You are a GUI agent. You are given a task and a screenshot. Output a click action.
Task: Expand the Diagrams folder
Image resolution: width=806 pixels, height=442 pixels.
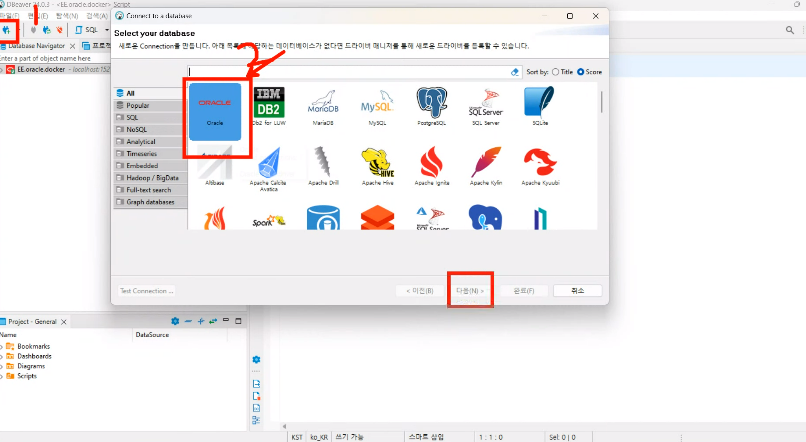(x=2, y=366)
